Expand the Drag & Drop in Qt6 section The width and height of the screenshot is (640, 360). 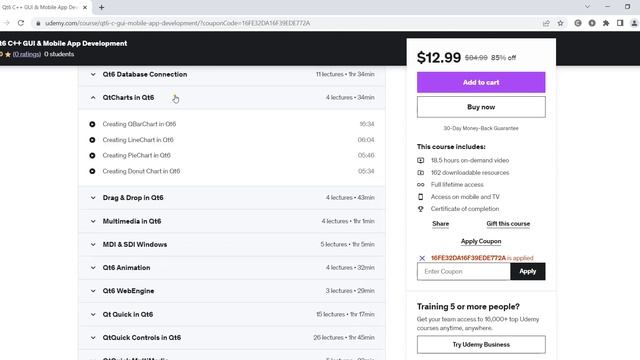tap(232, 198)
